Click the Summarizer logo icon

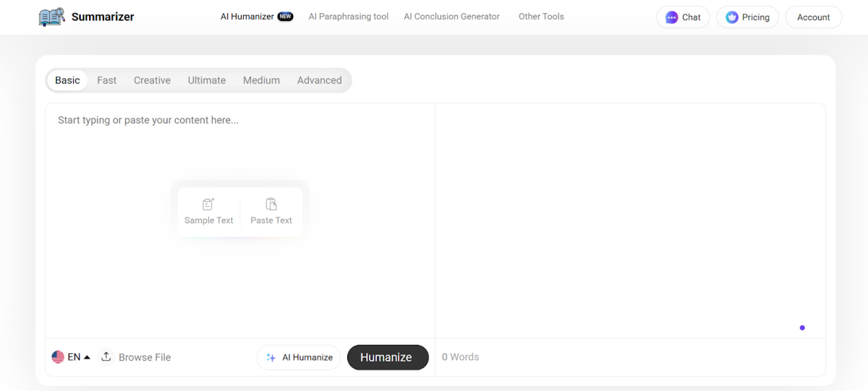pyautogui.click(x=51, y=17)
